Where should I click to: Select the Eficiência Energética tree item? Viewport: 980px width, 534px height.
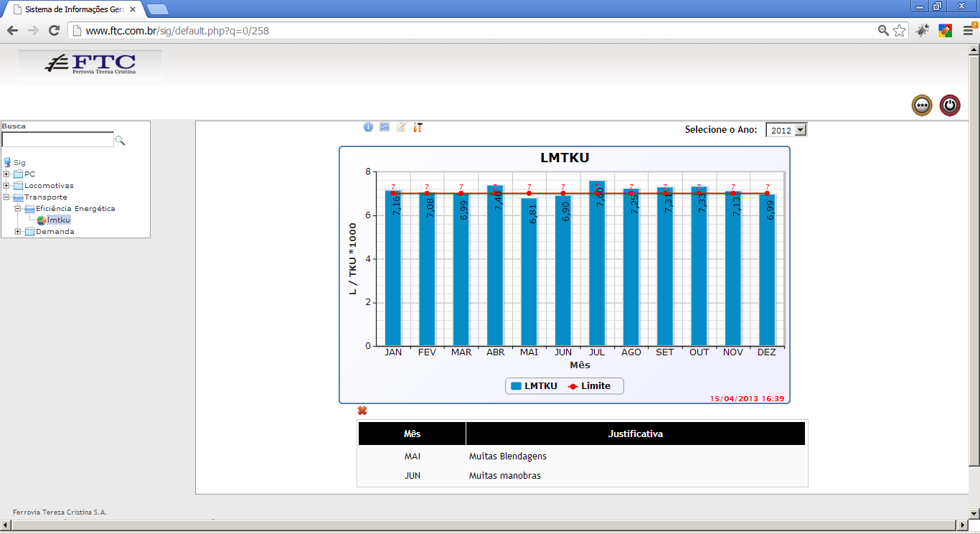tap(75, 209)
